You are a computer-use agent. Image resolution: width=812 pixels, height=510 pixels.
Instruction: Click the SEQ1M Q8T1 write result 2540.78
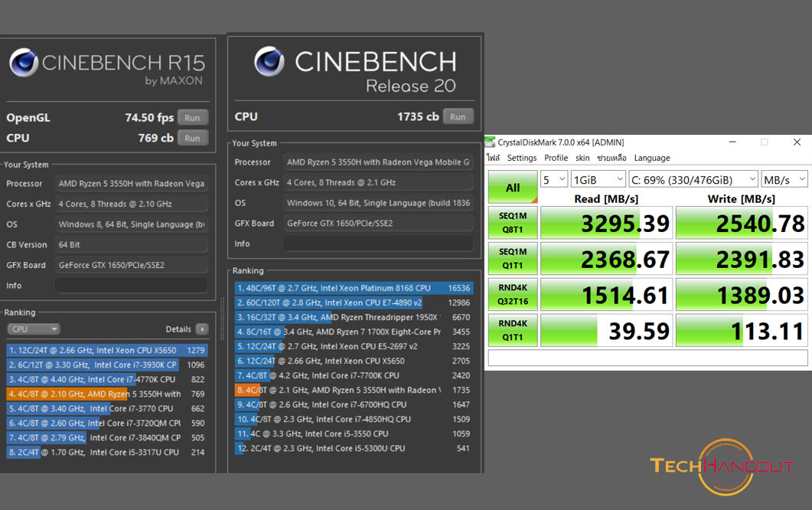click(742, 223)
